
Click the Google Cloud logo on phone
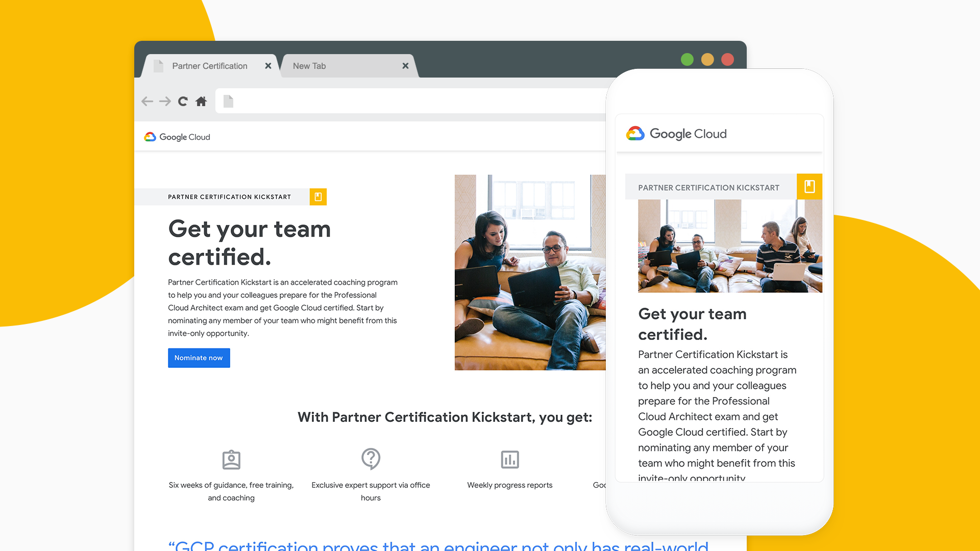coord(676,134)
